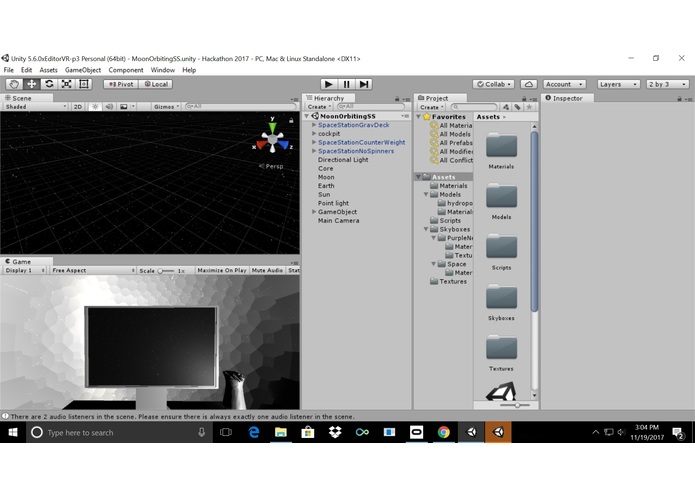The image size is (695, 494).
Task: Open the Assets menu
Action: coord(48,70)
